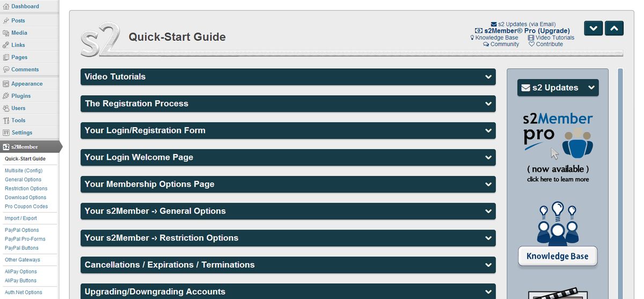This screenshot has height=299, width=644.
Task: Open PayPal Options menu item
Action: [x=21, y=230]
